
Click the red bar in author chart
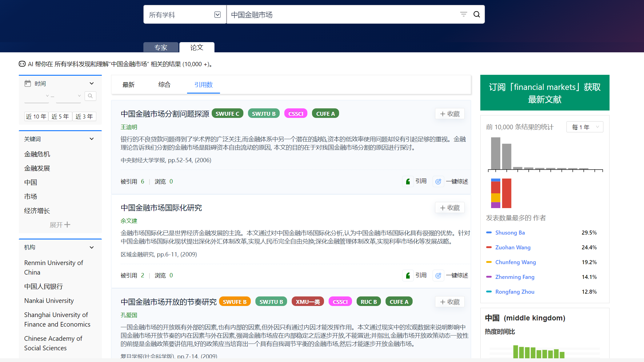(x=506, y=193)
